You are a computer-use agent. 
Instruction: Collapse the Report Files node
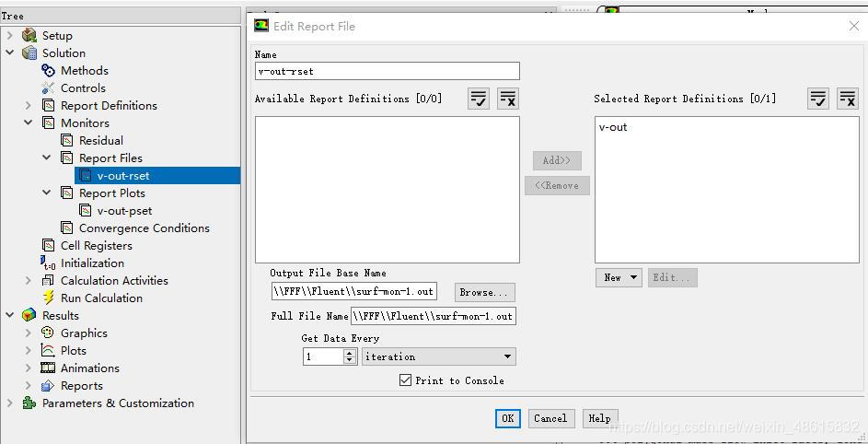click(47, 158)
